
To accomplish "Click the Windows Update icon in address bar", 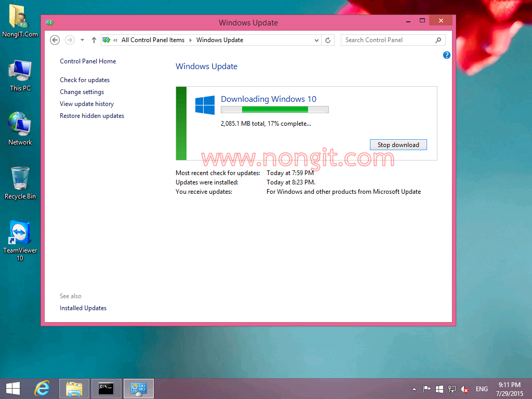I will point(107,40).
